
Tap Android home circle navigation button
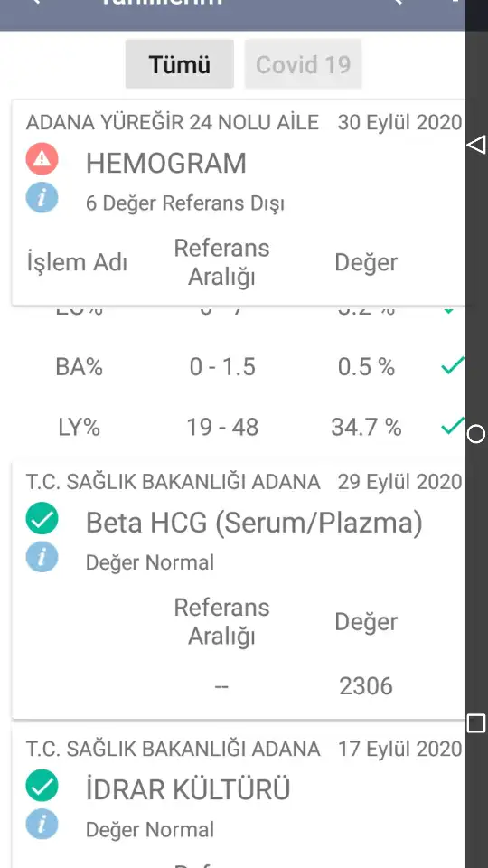pyautogui.click(x=476, y=435)
